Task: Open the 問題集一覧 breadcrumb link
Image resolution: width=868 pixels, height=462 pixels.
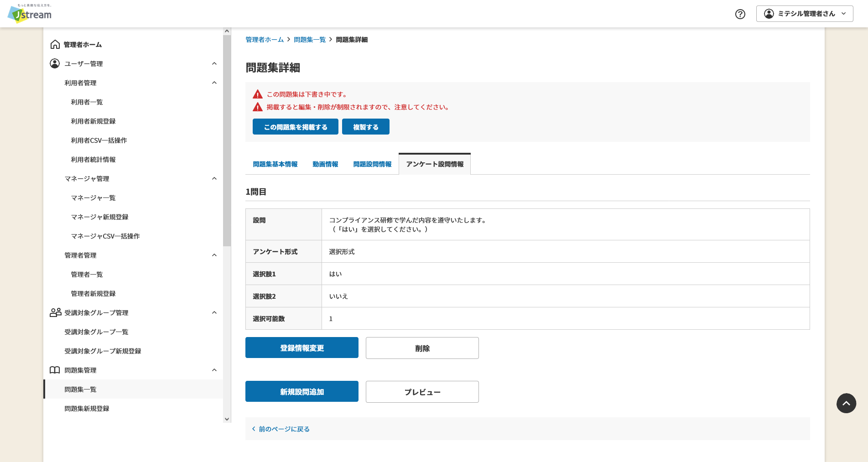Action: click(309, 40)
